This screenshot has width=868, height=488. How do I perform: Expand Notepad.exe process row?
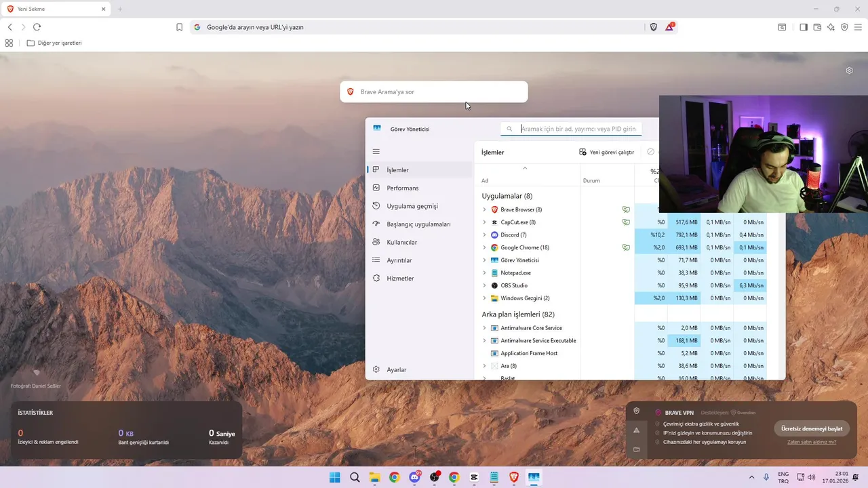484,272
